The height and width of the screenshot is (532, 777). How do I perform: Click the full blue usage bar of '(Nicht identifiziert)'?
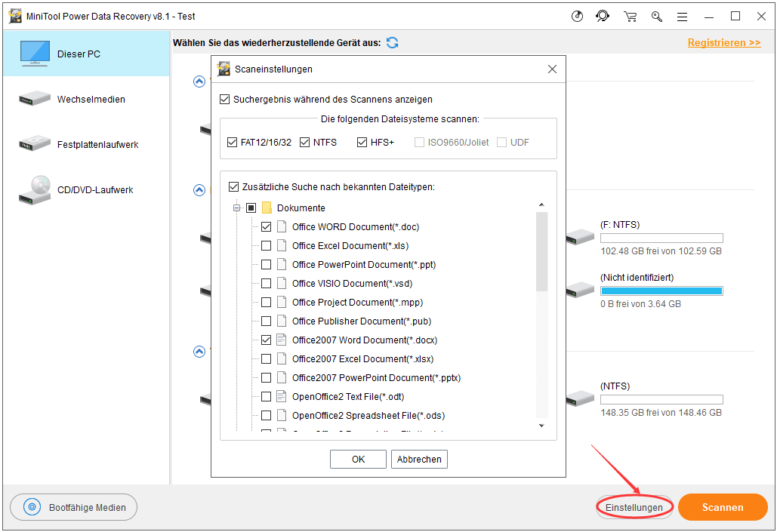[x=661, y=291]
